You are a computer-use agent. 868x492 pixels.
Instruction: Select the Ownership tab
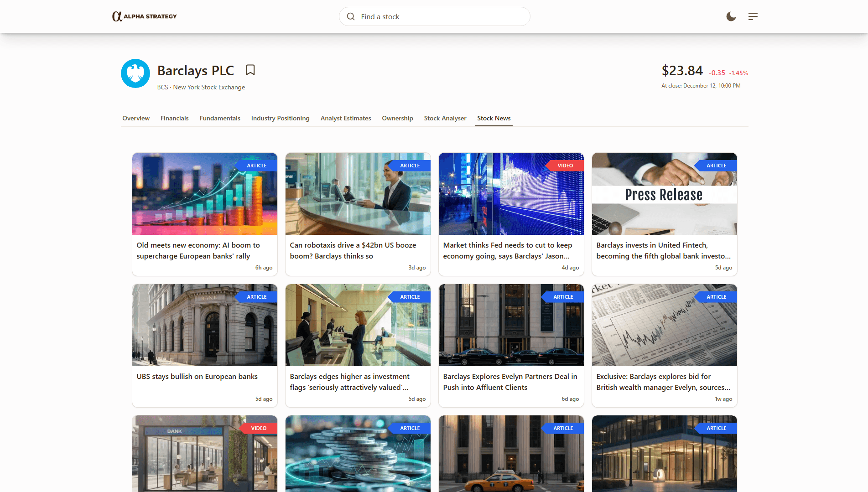(397, 118)
